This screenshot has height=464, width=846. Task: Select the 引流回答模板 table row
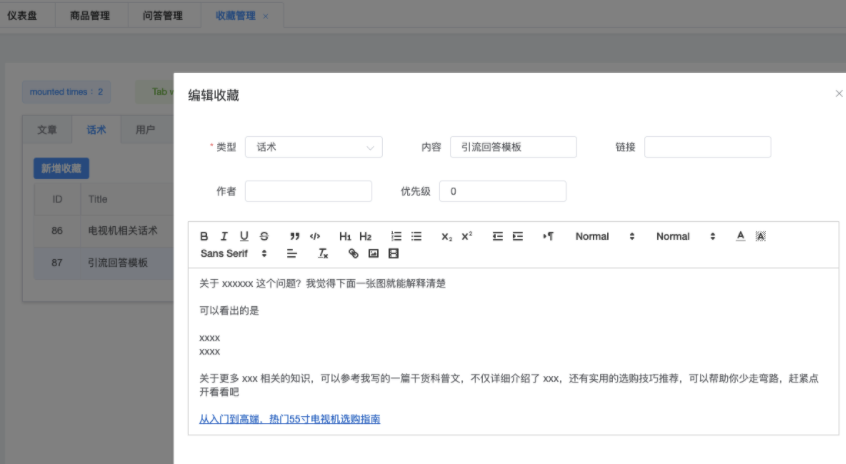[x=104, y=263]
